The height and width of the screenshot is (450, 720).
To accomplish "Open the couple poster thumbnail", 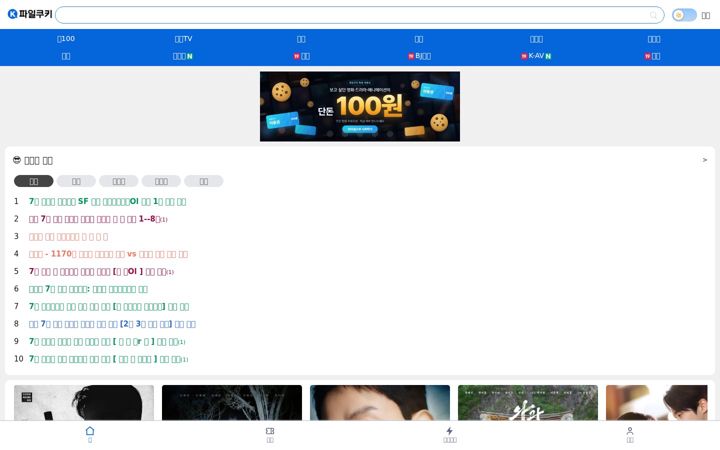I will point(657,403).
